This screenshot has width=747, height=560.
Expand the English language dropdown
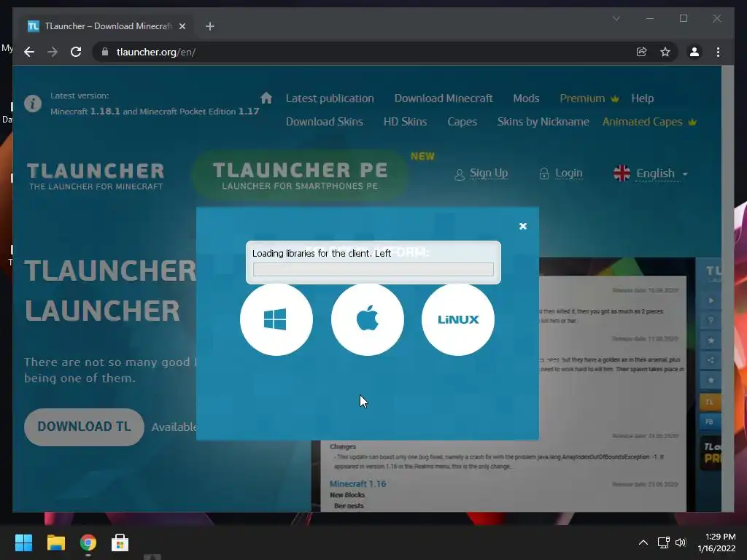(x=662, y=174)
